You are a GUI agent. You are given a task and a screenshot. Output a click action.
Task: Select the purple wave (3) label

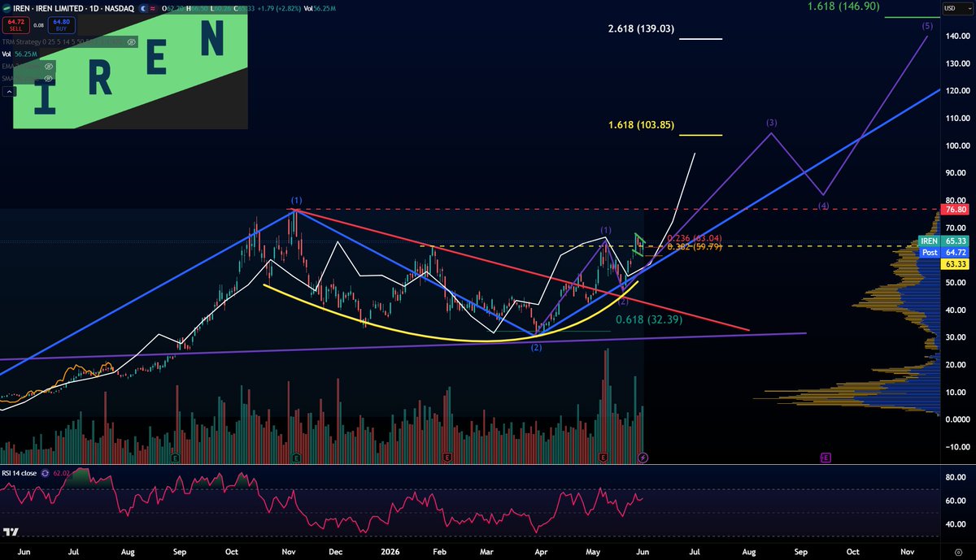tap(772, 123)
